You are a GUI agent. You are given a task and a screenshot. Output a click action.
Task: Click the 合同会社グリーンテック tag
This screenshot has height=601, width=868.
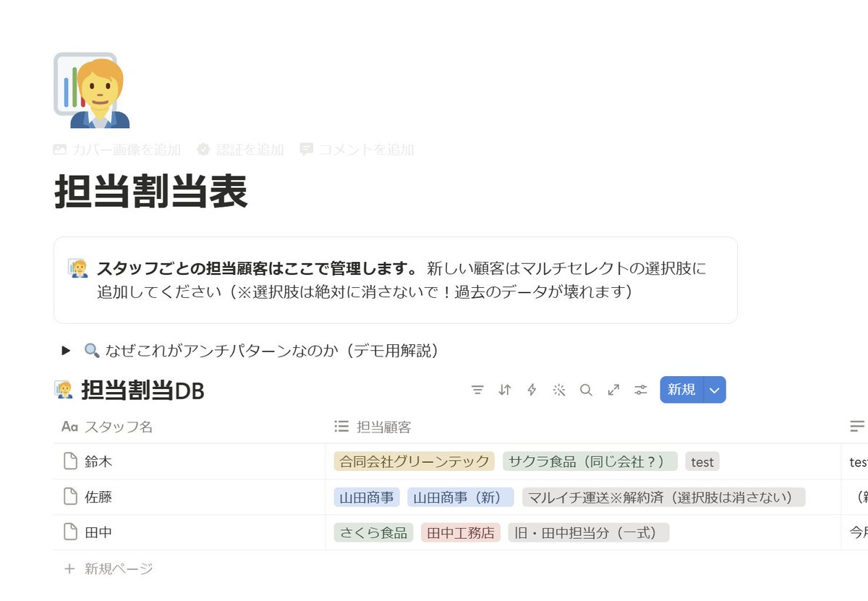[x=414, y=461]
